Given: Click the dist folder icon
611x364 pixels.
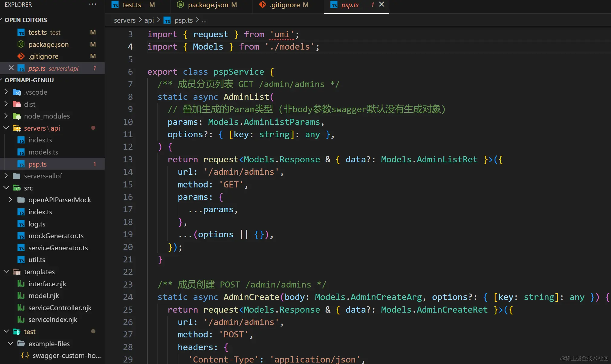Looking at the screenshot, I should (x=17, y=104).
